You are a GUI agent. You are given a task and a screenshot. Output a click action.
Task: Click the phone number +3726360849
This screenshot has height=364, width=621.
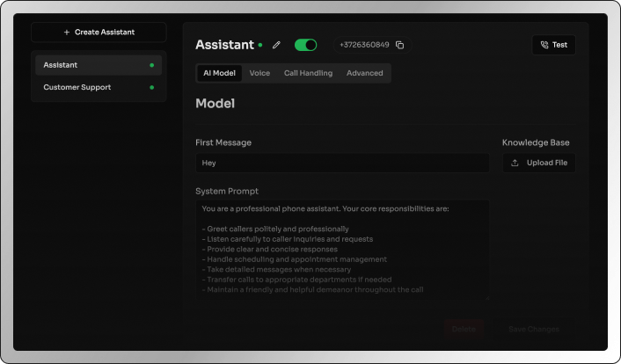[364, 45]
